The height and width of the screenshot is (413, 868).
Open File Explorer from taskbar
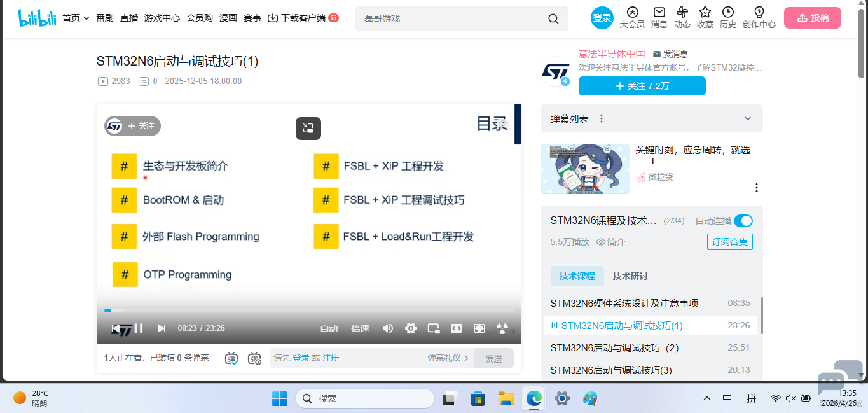[x=506, y=398]
